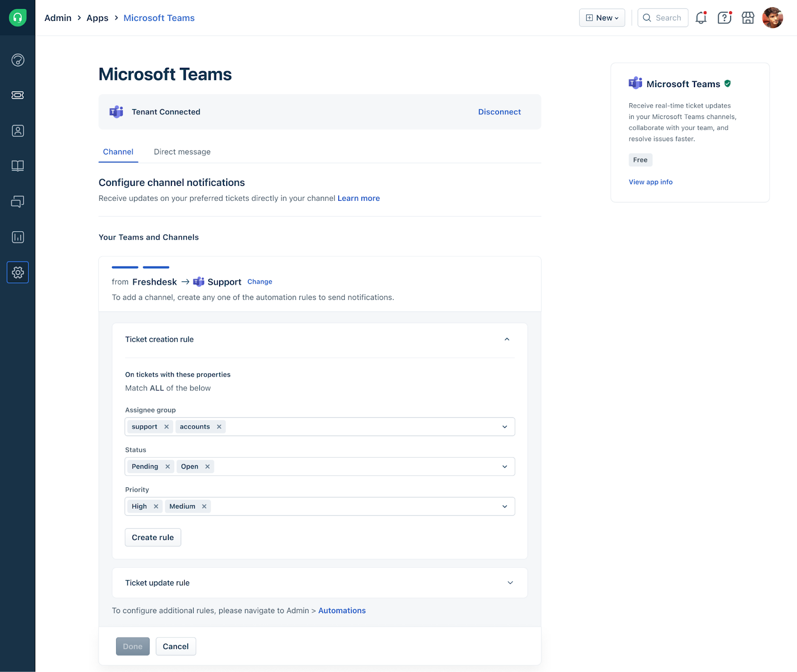797x672 pixels.
Task: Click the Teams icon beside Tenant Connected
Action: 116,112
